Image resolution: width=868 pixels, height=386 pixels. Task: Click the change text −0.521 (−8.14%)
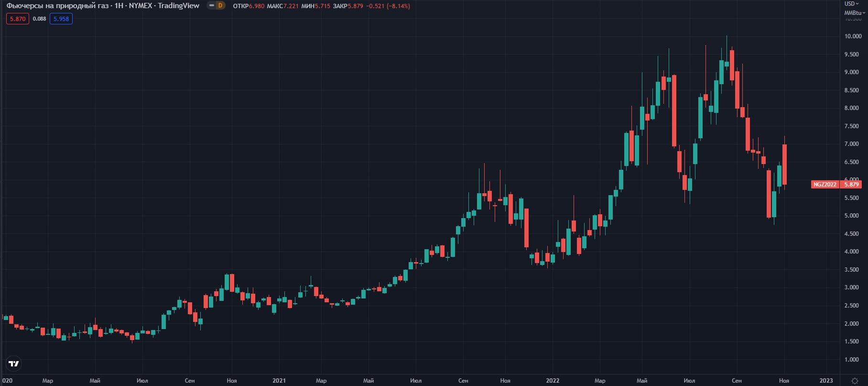(x=388, y=6)
